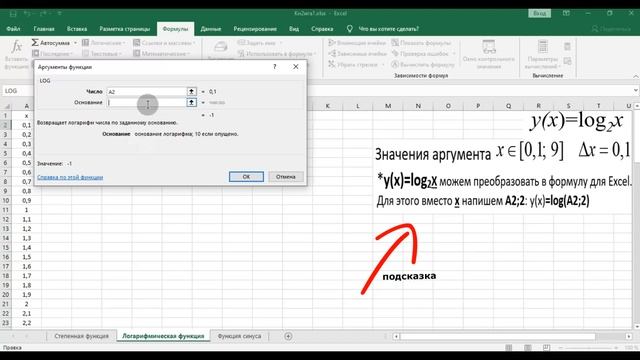Click the Save icon in quick access

click(13, 14)
